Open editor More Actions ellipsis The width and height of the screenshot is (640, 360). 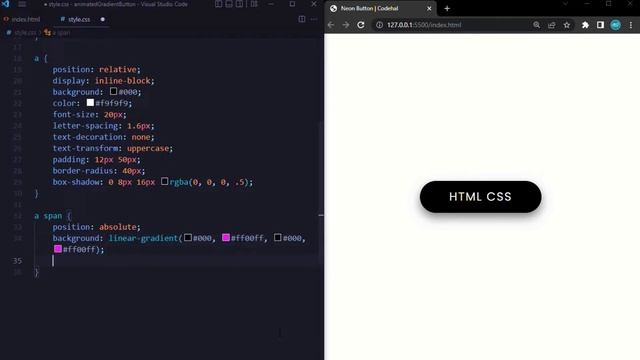point(314,19)
